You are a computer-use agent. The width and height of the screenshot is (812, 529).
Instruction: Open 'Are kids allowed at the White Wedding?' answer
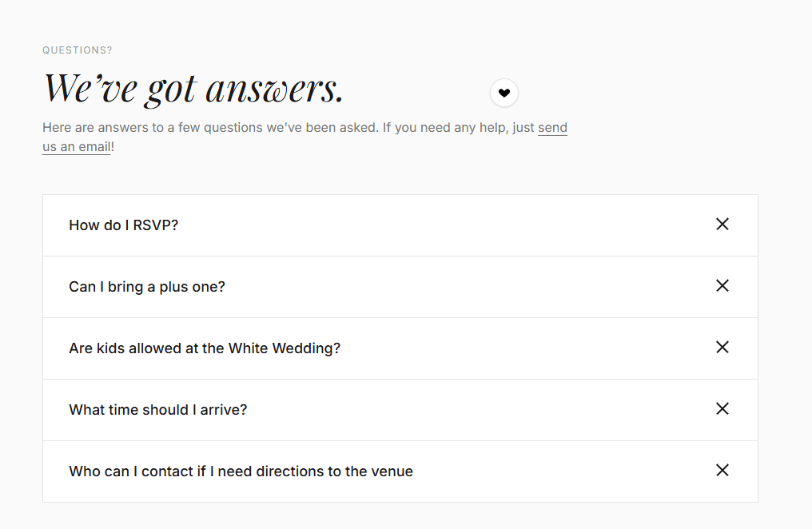(x=400, y=348)
